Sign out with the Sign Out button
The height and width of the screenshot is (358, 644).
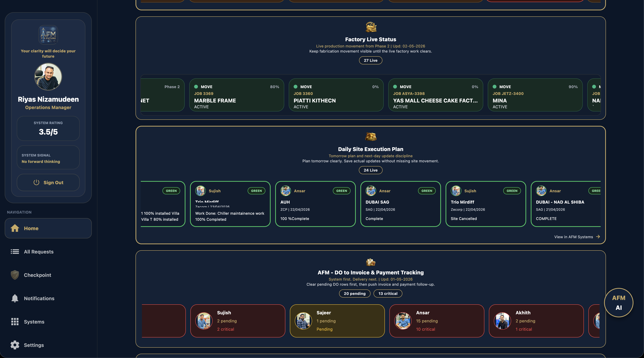tap(48, 182)
